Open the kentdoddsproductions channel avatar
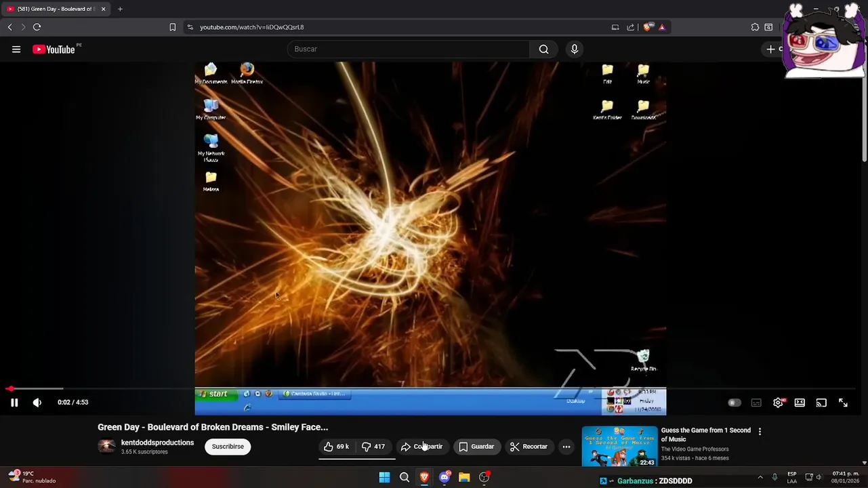The width and height of the screenshot is (868, 488). point(107,446)
